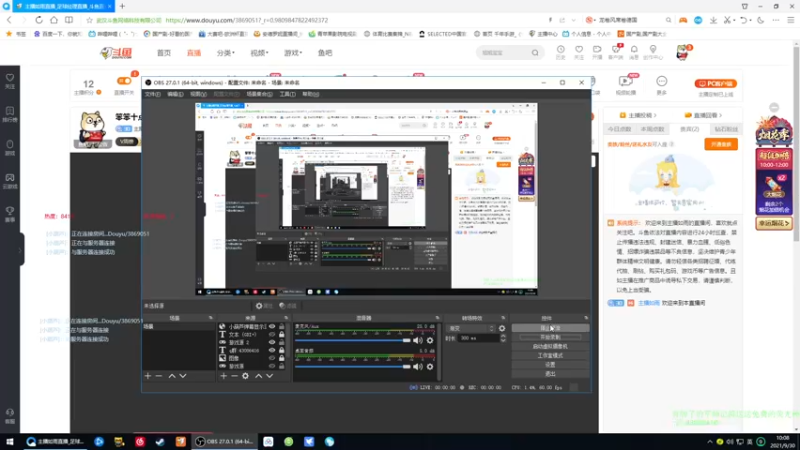The height and width of the screenshot is (450, 800).
Task: Toggle visibility of the 图像 source
Action: pyautogui.click(x=272, y=358)
